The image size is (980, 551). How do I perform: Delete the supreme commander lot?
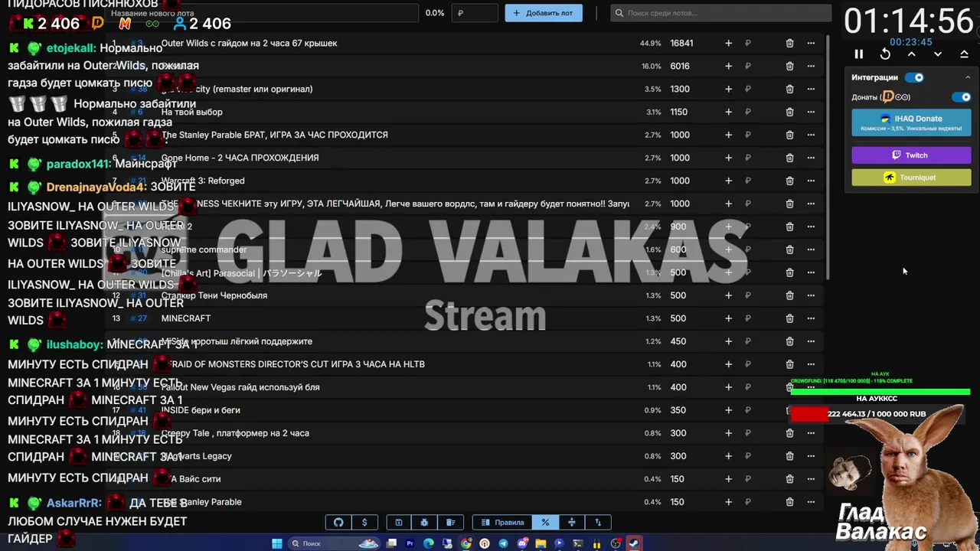(x=789, y=250)
